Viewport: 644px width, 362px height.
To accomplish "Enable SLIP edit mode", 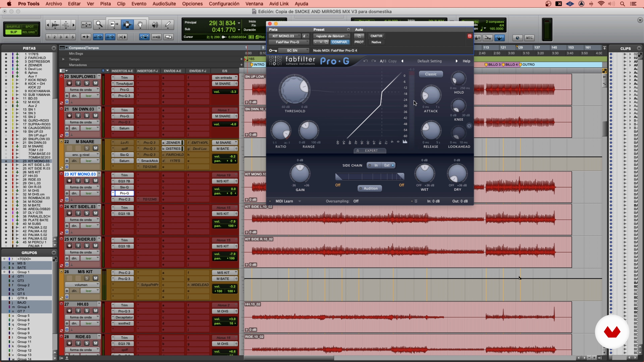I will [x=13, y=32].
